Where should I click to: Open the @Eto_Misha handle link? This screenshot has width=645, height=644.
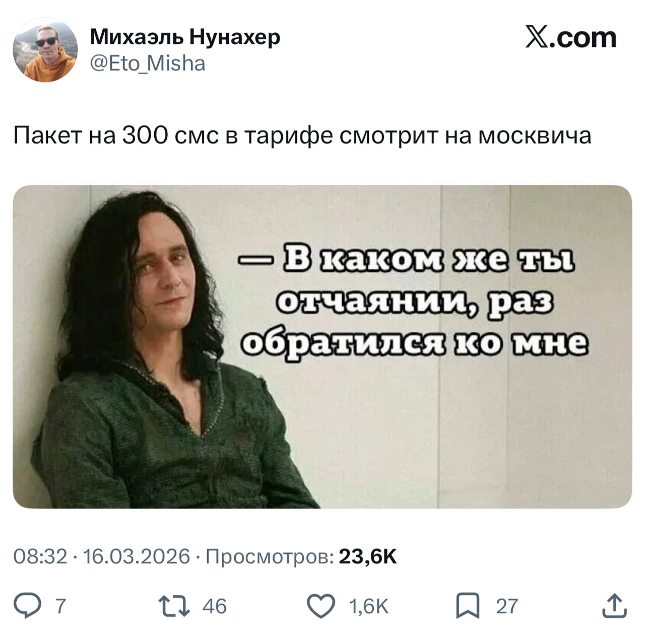pos(148,63)
